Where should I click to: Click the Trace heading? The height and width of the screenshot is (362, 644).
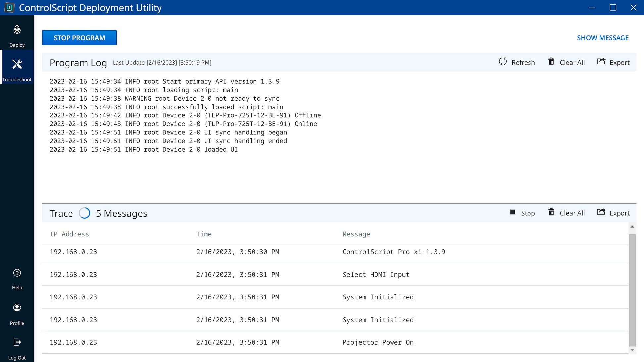point(61,214)
